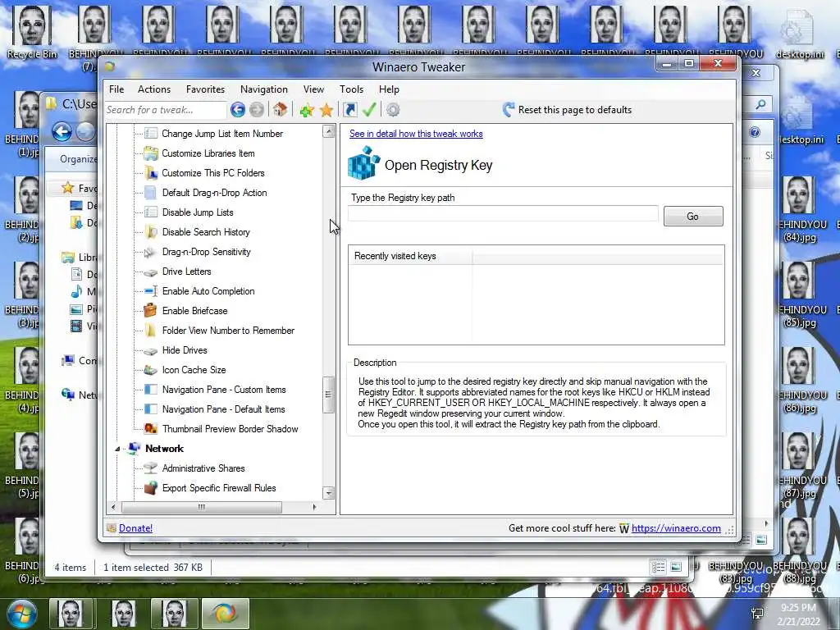
Task: Click the Organize button in the Explorer window
Action: point(78,159)
